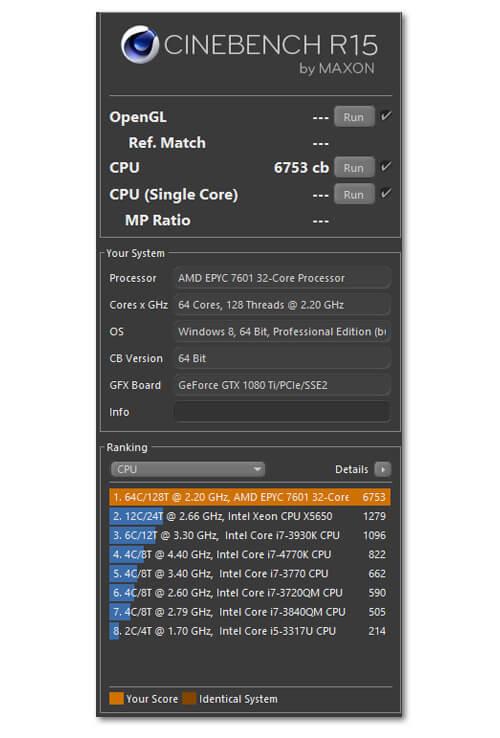Click the score 1279 in the ranking
The height and width of the screenshot is (738, 500).
pyautogui.click(x=374, y=516)
